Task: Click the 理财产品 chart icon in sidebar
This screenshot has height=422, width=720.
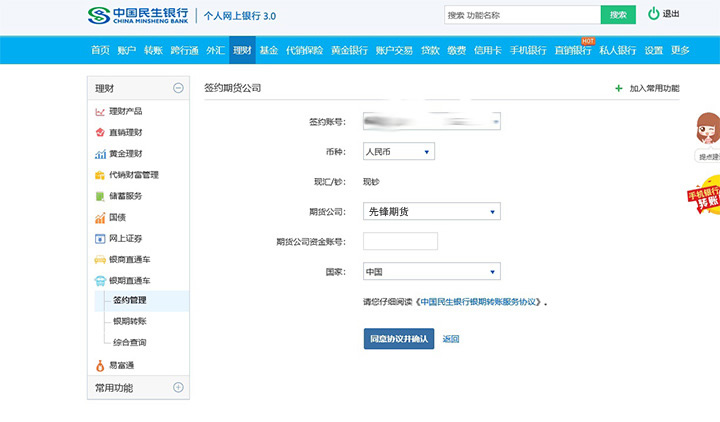Action: click(100, 111)
